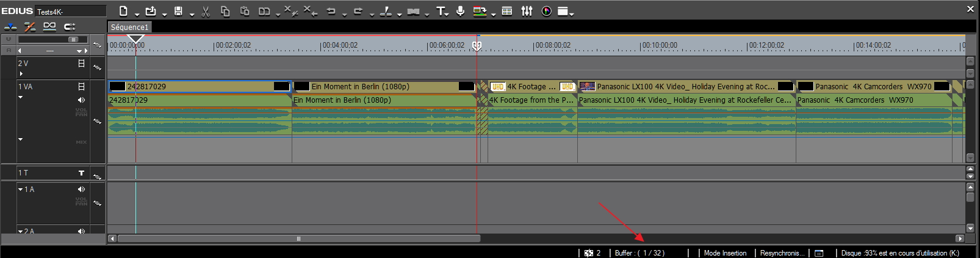Collapse the 1 A audio track
The height and width of the screenshot is (258, 980).
tap(20, 190)
